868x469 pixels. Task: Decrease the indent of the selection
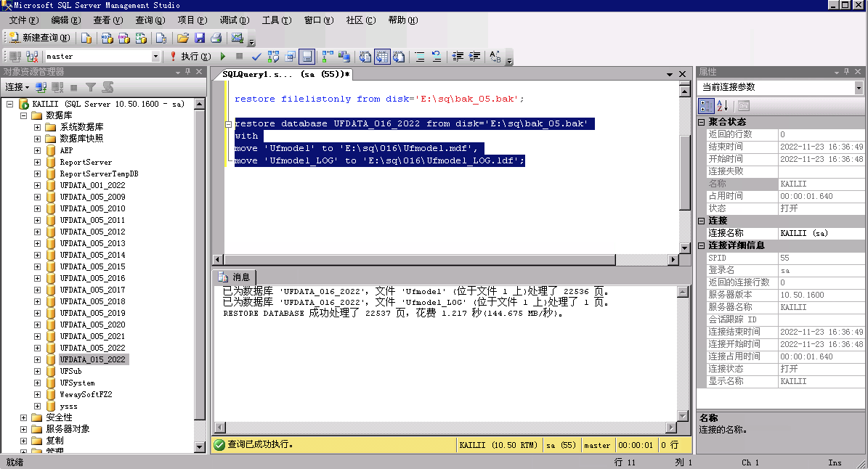tap(458, 57)
